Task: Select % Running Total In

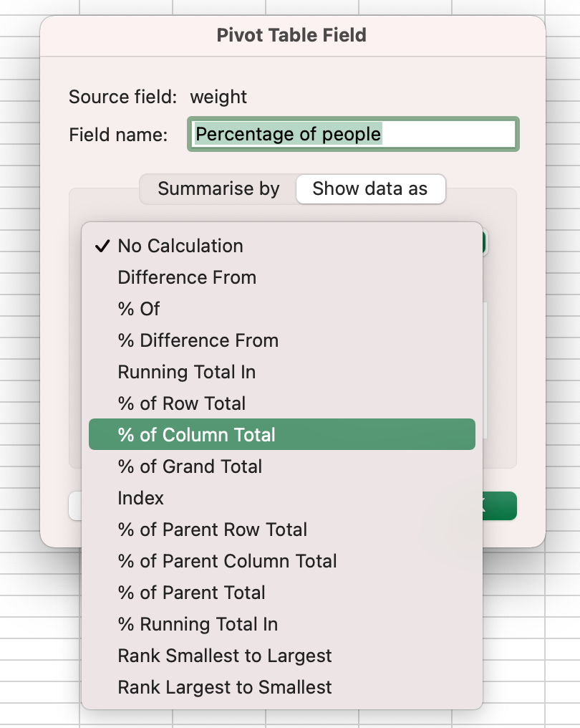Action: tap(198, 624)
